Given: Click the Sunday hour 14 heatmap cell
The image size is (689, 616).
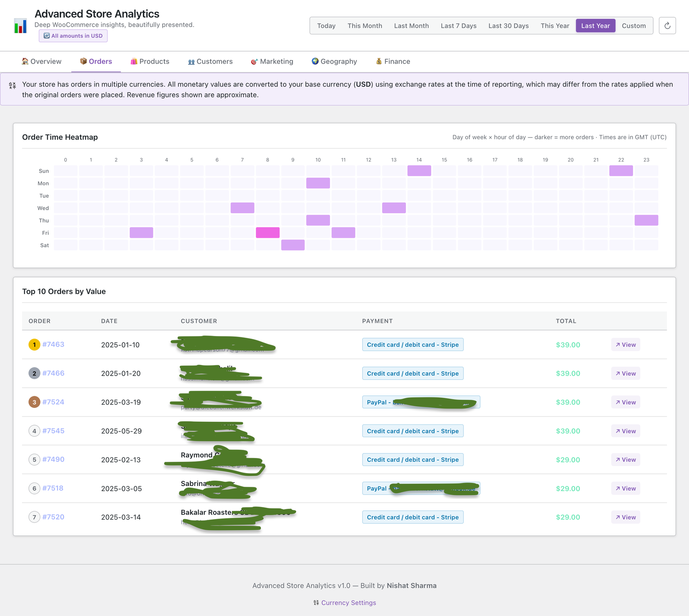Looking at the screenshot, I should [419, 171].
